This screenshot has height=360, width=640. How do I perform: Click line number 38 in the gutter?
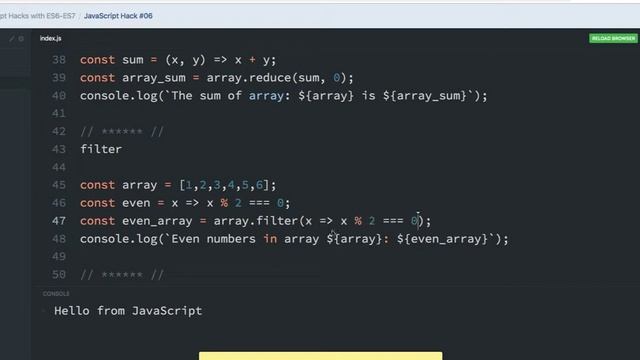[x=59, y=60]
